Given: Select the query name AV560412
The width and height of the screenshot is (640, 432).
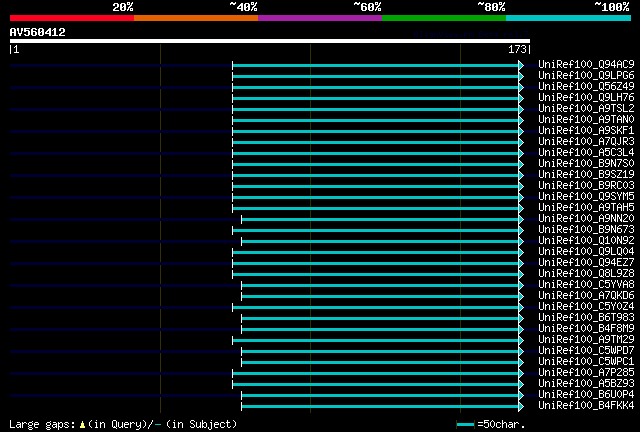Looking at the screenshot, I should pyautogui.click(x=38, y=32).
